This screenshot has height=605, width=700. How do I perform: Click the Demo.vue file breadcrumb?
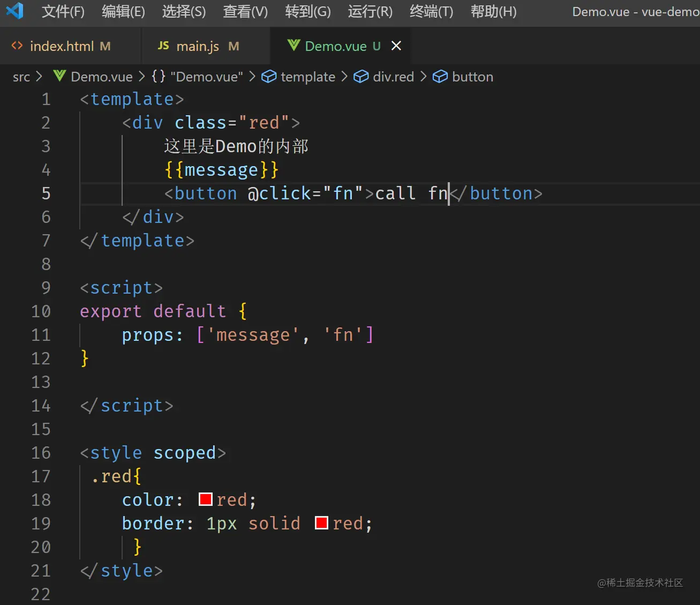click(x=102, y=77)
